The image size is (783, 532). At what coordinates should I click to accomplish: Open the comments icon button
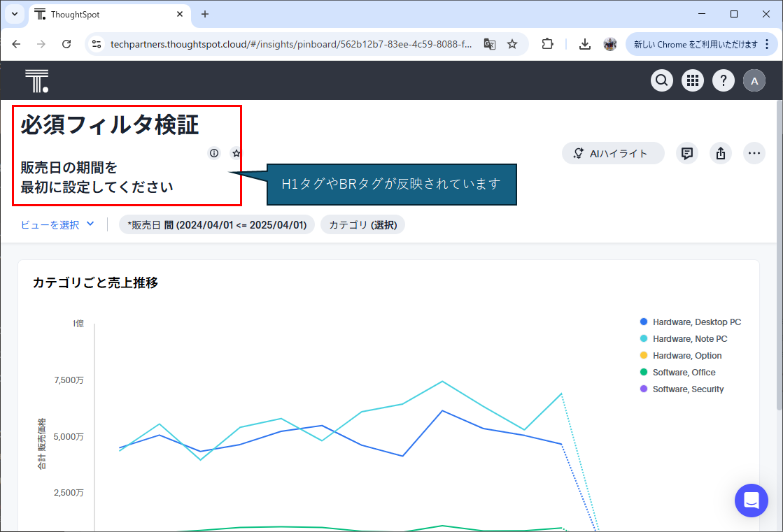point(687,153)
